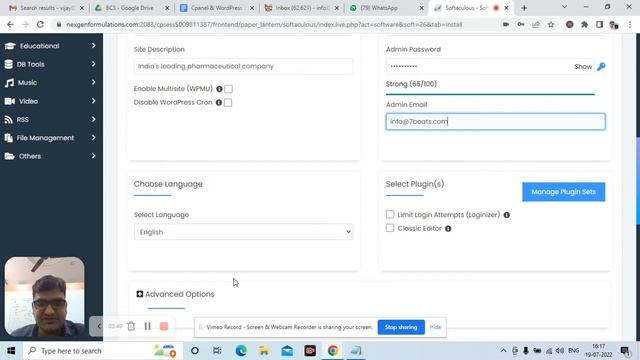Click the address bar URL
Viewport: 640px width, 360px height.
264,24
